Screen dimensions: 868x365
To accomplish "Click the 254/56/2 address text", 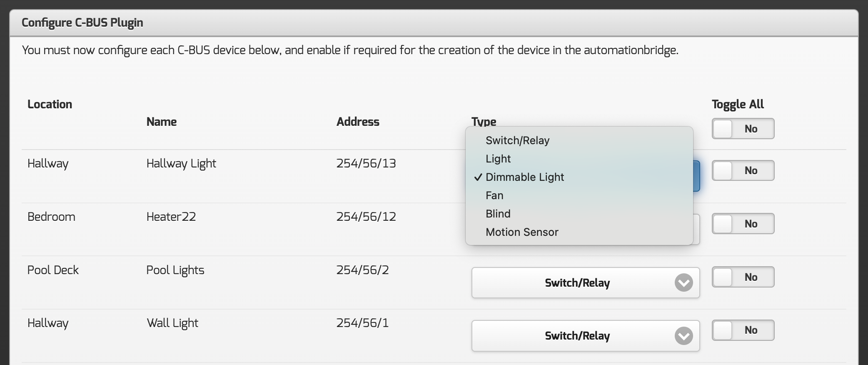I will (362, 270).
